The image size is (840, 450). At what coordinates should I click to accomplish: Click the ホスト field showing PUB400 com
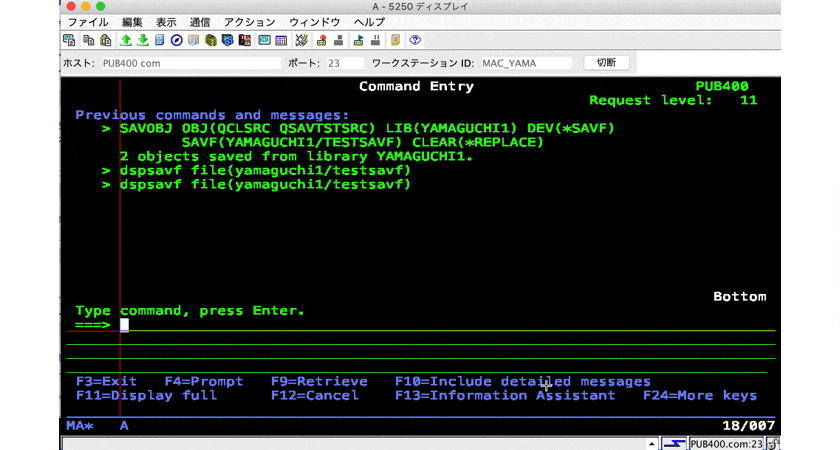(x=191, y=63)
